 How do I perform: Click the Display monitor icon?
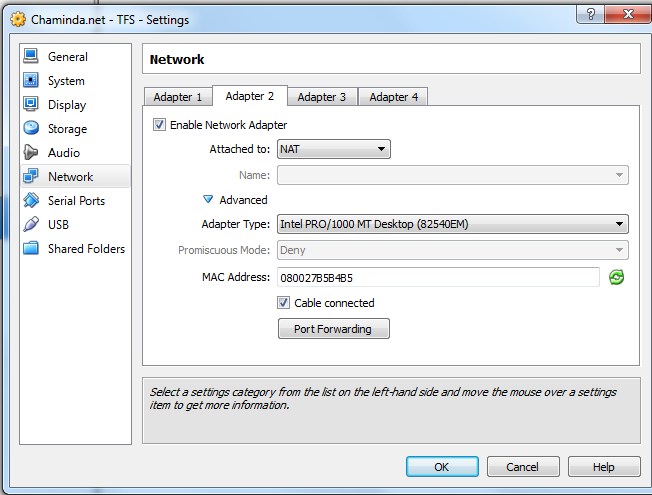[x=31, y=105]
